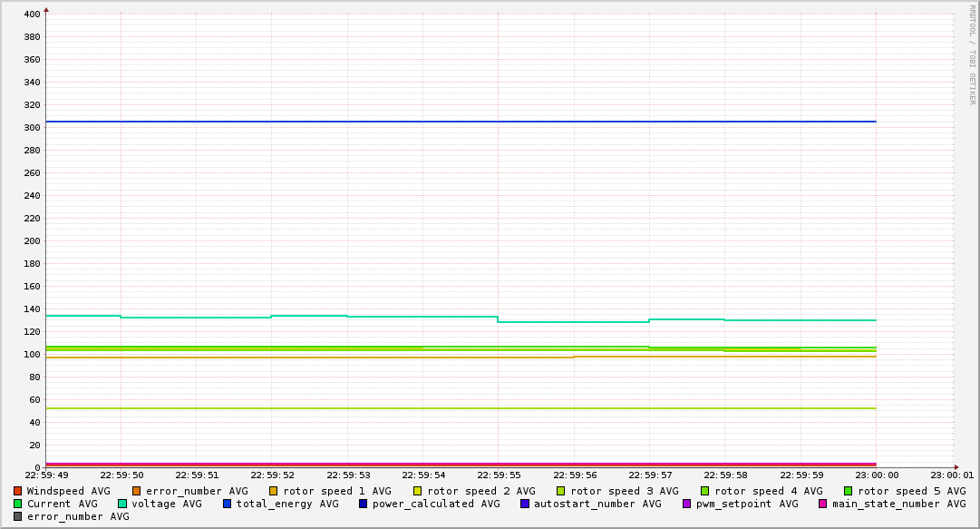Click the gray error_number AVG swatch on bottom row
This screenshot has width=980, height=529.
[x=18, y=516]
